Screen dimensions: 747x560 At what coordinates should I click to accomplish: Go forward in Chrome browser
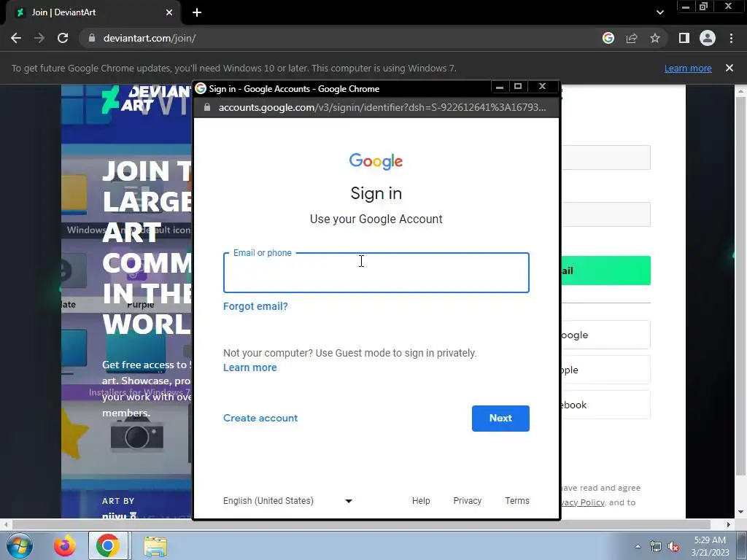click(39, 38)
